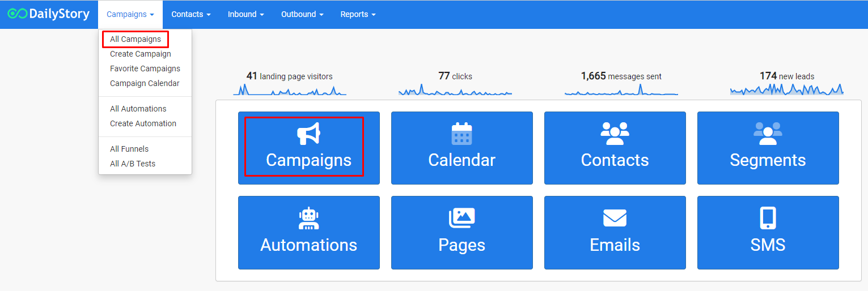Image resolution: width=868 pixels, height=291 pixels.
Task: Click the clicks sparkline chart
Action: 455,89
